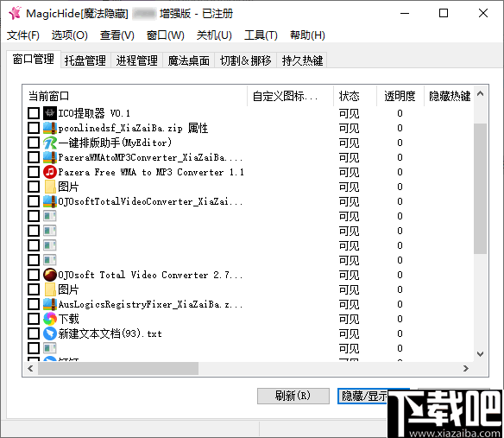The height and width of the screenshot is (438, 504).
Task: Tick the Pazera Free WMA to MP3 Converter checkbox
Action: click(x=34, y=172)
